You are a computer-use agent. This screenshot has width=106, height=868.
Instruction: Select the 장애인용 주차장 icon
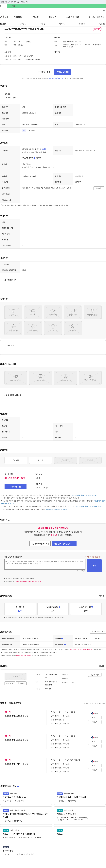16,378
